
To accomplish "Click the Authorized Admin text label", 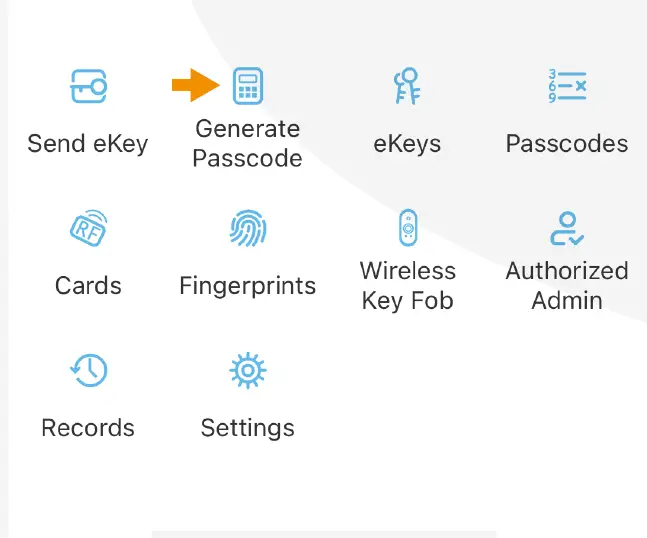I will pos(567,285).
